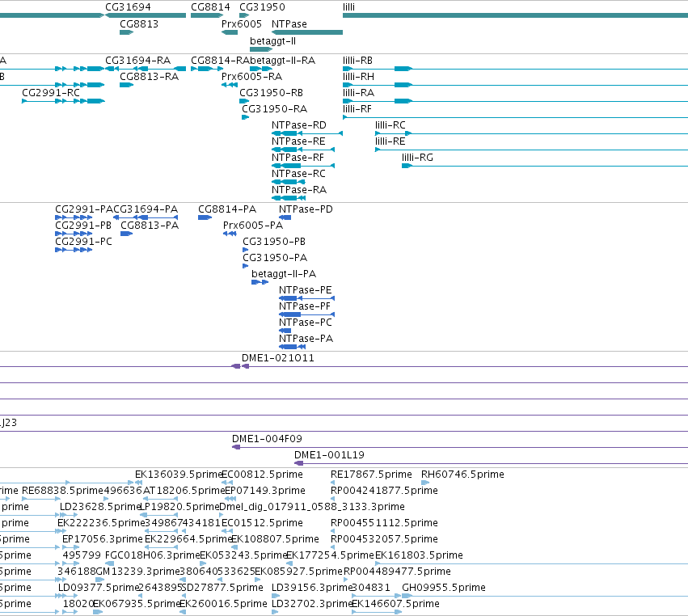The width and height of the screenshot is (688, 616).
Task: Click the NTPase-PD protein label
Action: pos(306,209)
